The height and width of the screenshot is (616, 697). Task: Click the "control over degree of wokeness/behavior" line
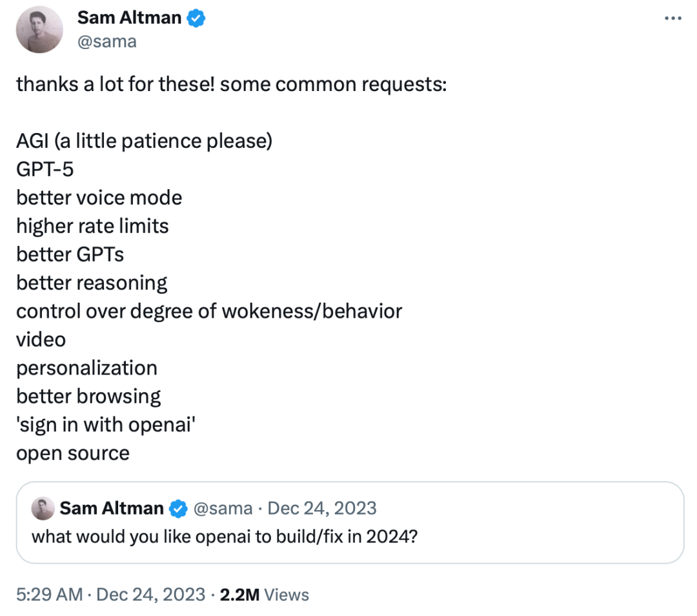point(209,311)
